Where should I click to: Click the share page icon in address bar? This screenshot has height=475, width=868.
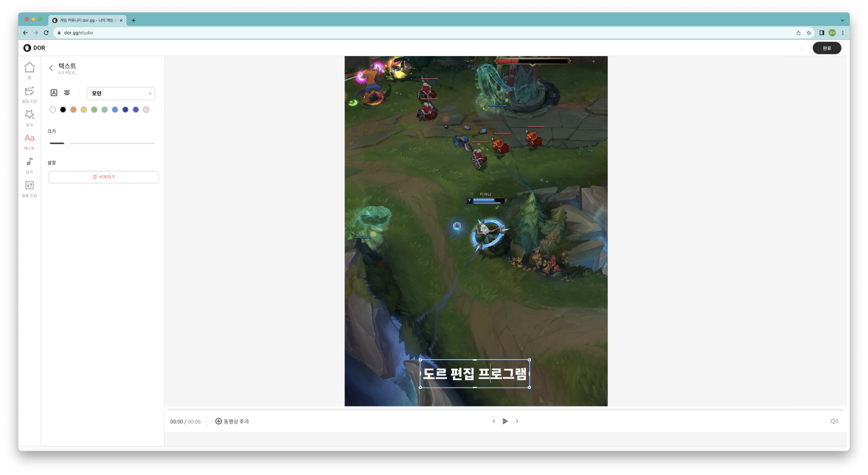[x=798, y=33]
